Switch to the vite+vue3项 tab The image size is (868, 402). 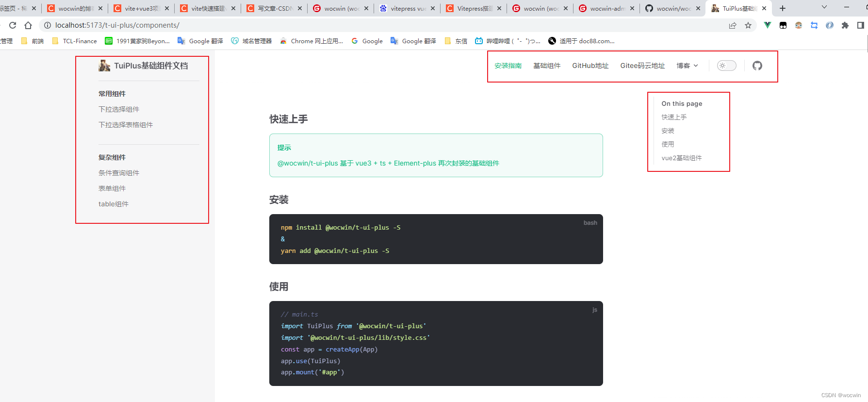(142, 8)
